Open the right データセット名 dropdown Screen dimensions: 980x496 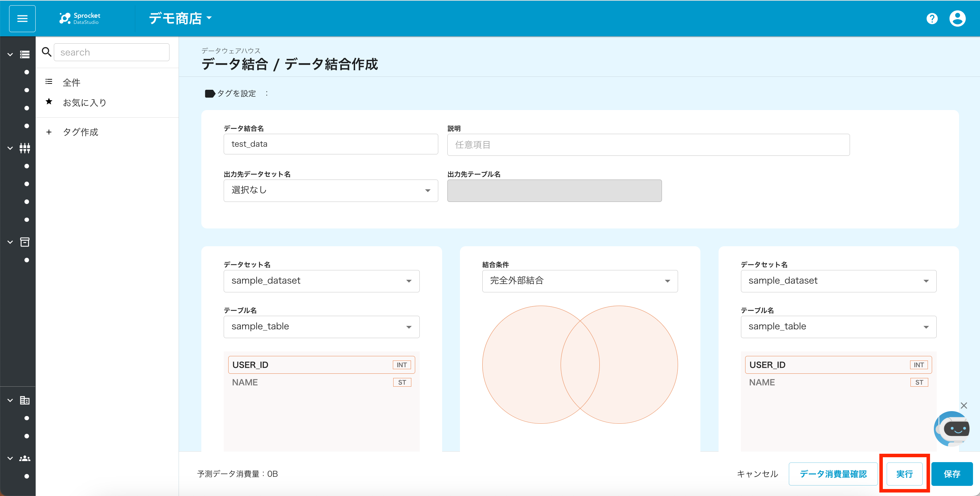pyautogui.click(x=838, y=281)
